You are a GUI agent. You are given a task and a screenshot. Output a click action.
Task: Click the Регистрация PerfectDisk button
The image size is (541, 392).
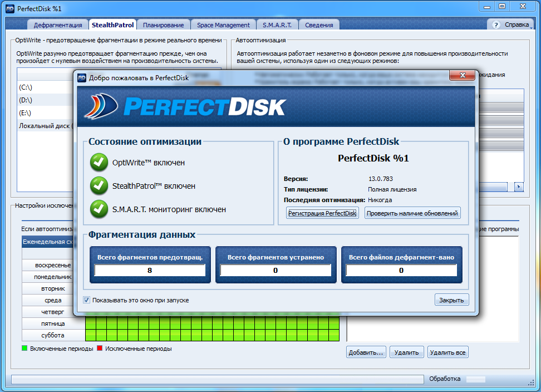[322, 213]
